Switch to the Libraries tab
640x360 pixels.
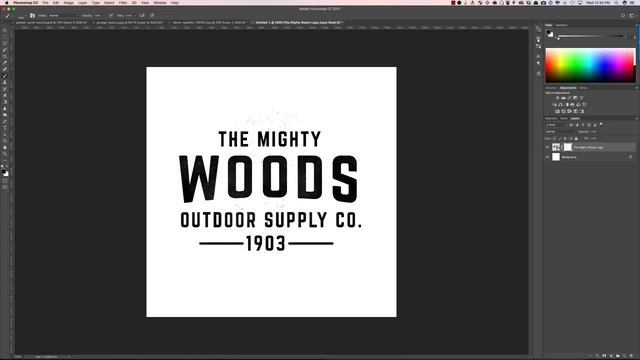pos(551,88)
